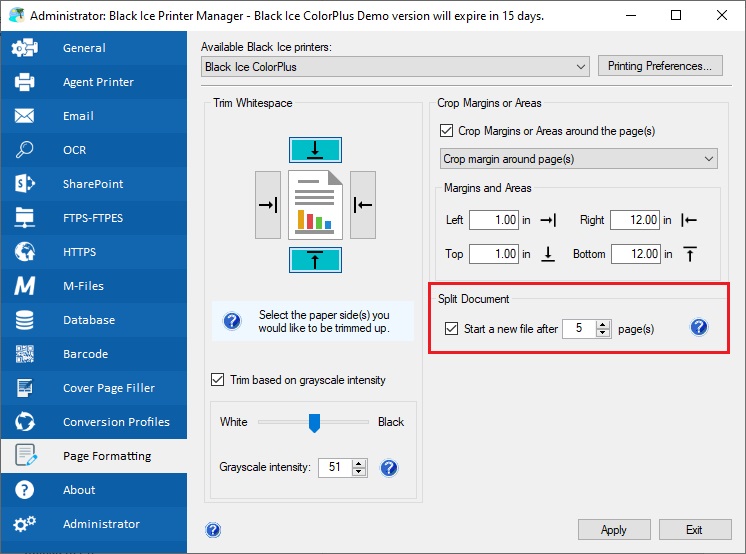Toggle trim left side button

click(268, 205)
